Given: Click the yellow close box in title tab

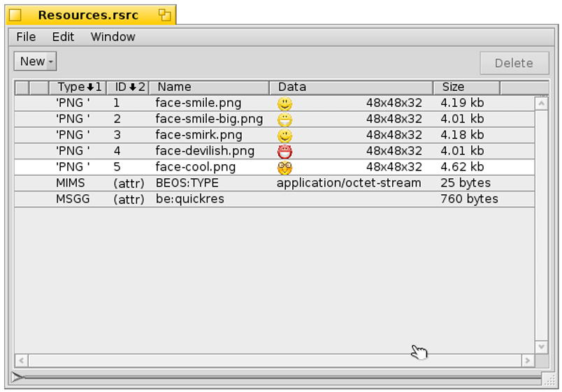Looking at the screenshot, I should [x=15, y=15].
